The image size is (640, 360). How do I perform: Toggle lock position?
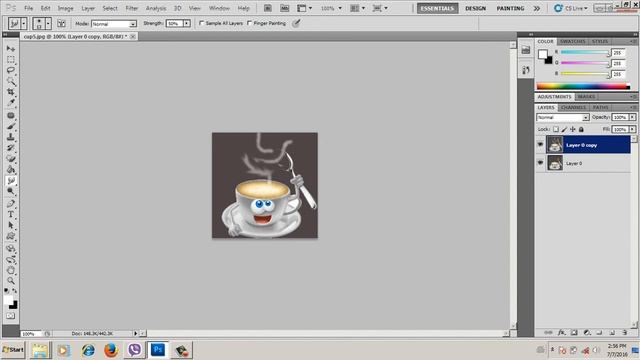573,129
